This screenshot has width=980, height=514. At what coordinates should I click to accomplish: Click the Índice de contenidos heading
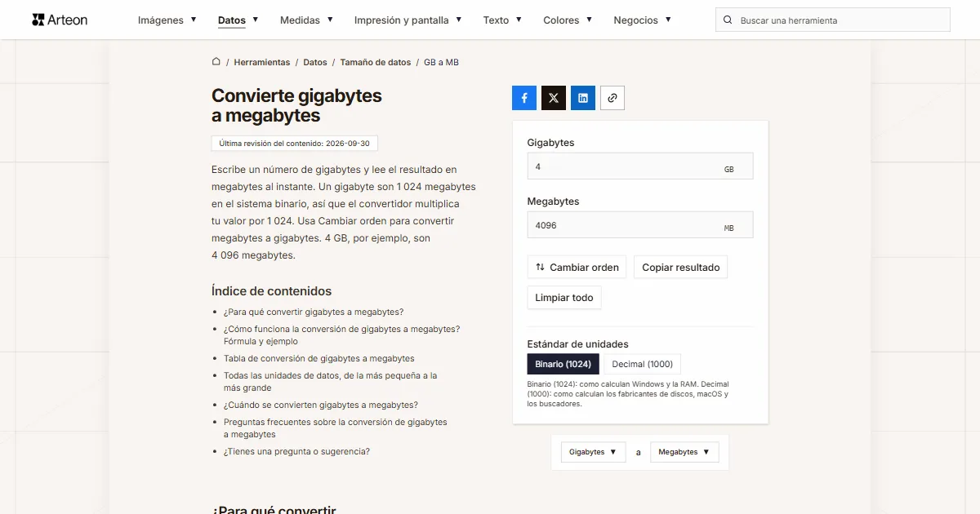click(272, 291)
